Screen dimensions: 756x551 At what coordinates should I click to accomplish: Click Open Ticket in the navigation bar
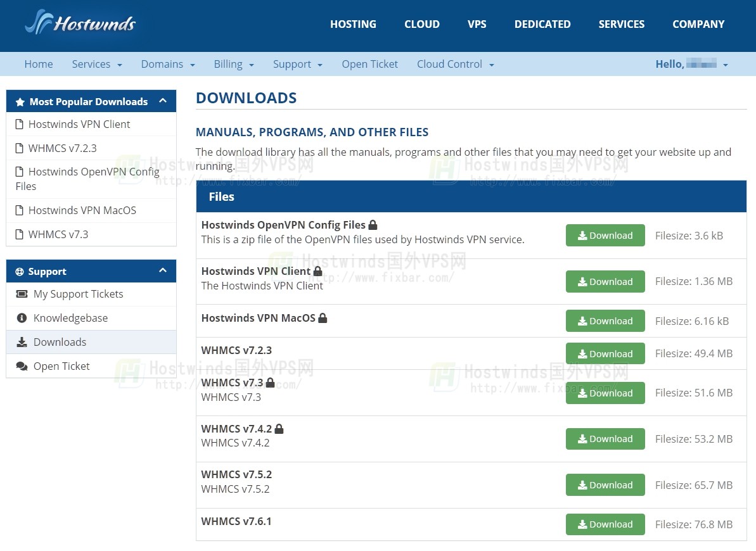point(370,64)
